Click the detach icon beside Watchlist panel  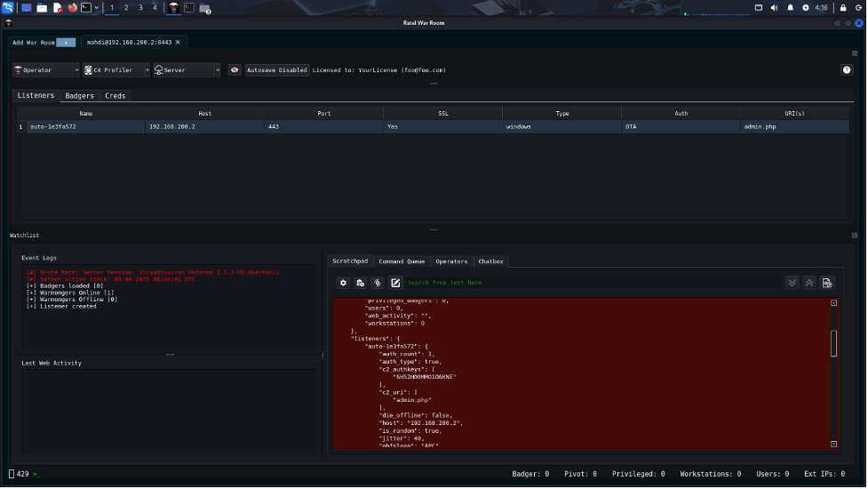(x=854, y=236)
